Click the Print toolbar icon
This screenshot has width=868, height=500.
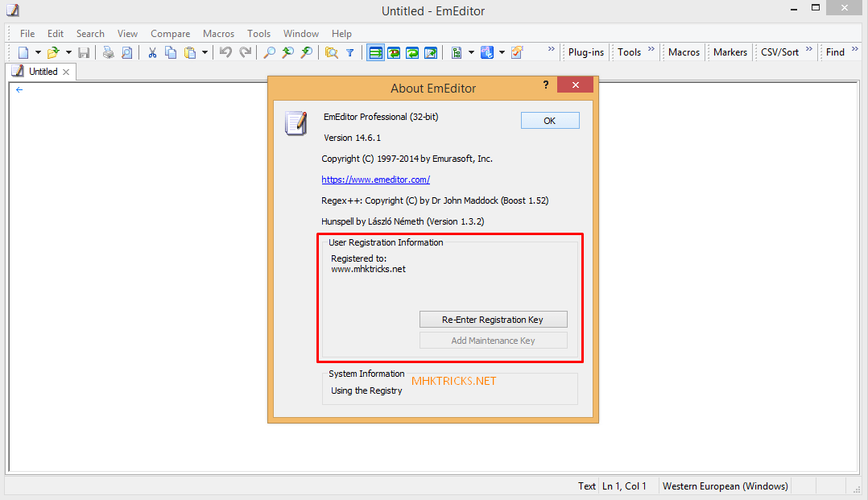coord(109,52)
